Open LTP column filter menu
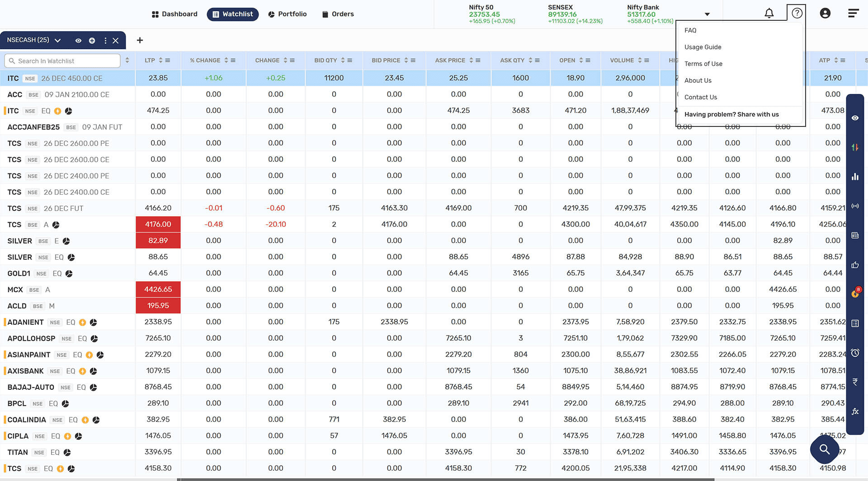 click(168, 61)
